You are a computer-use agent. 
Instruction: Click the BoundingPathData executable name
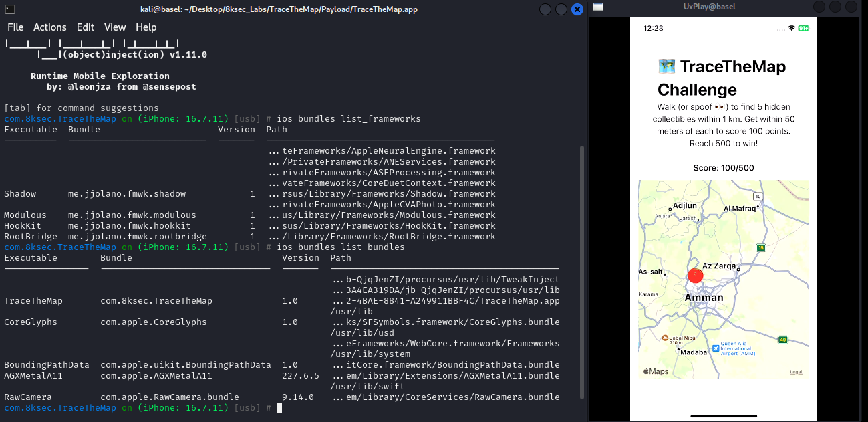point(47,364)
